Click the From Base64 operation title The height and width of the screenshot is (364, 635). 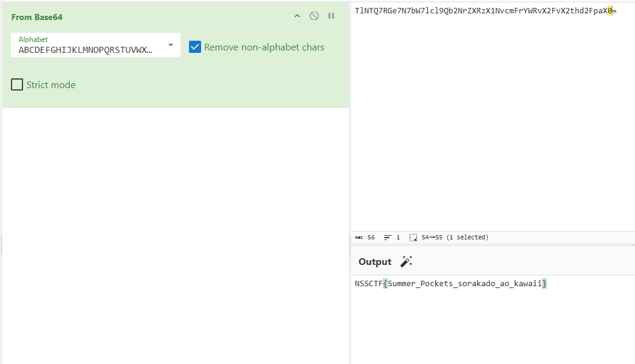coord(37,17)
